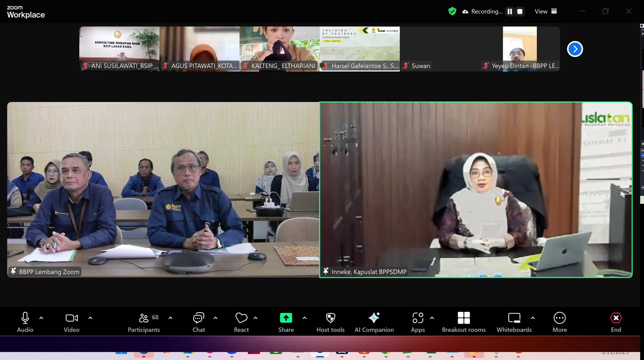
Task: Click the green encryption shield icon
Action: pos(452,11)
